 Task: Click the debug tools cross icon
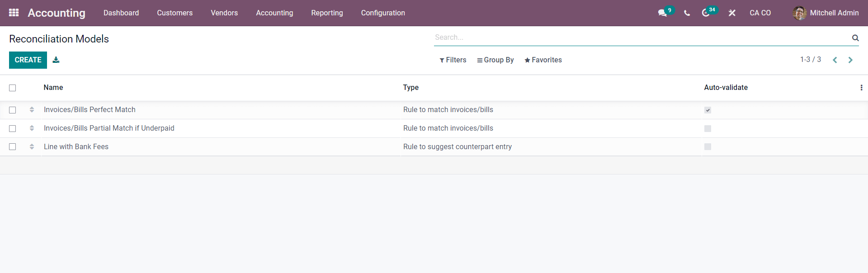click(732, 13)
